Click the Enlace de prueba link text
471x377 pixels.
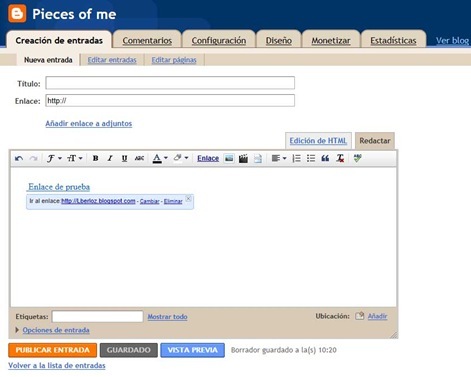(x=59, y=187)
